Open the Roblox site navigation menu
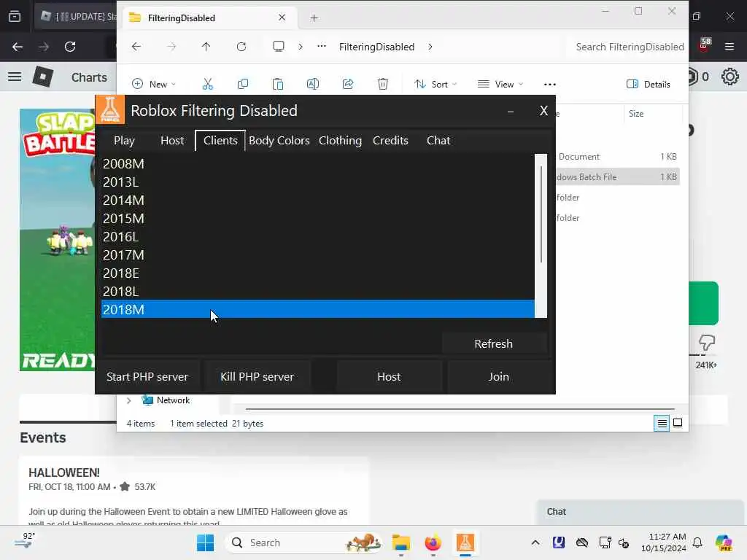 tap(15, 77)
